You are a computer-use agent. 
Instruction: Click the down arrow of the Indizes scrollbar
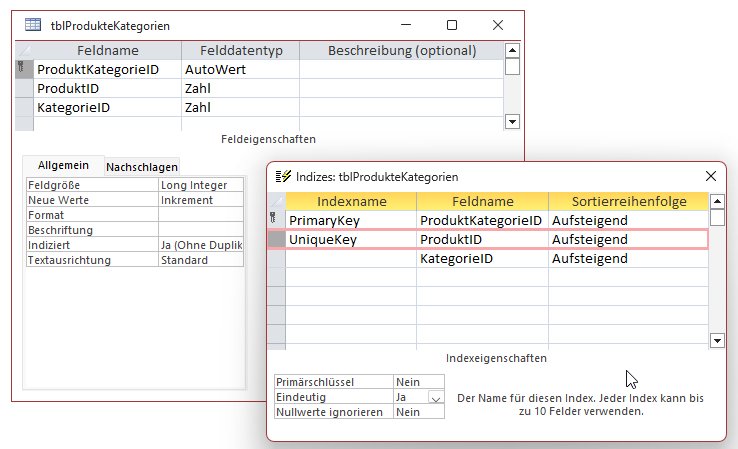tap(717, 340)
